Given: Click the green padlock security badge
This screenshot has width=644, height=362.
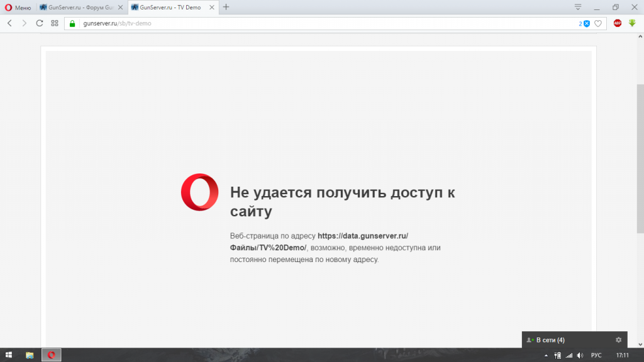Looking at the screenshot, I should coord(72,23).
